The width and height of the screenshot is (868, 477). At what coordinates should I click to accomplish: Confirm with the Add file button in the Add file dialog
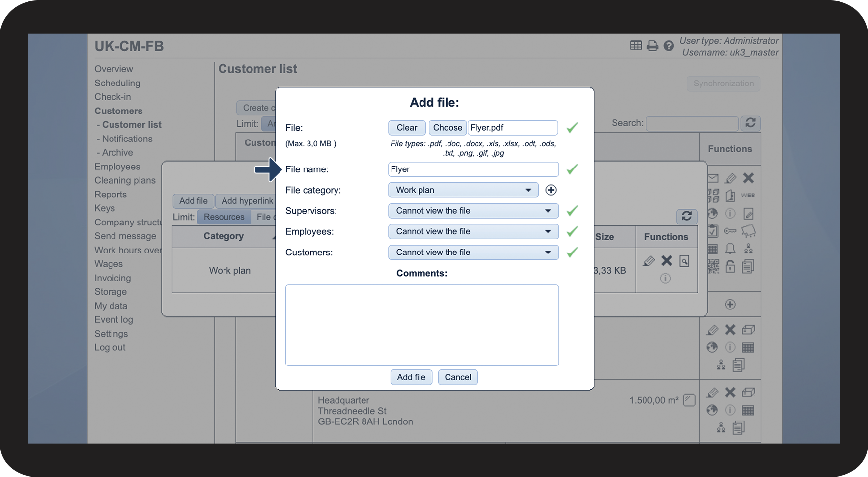[411, 377]
